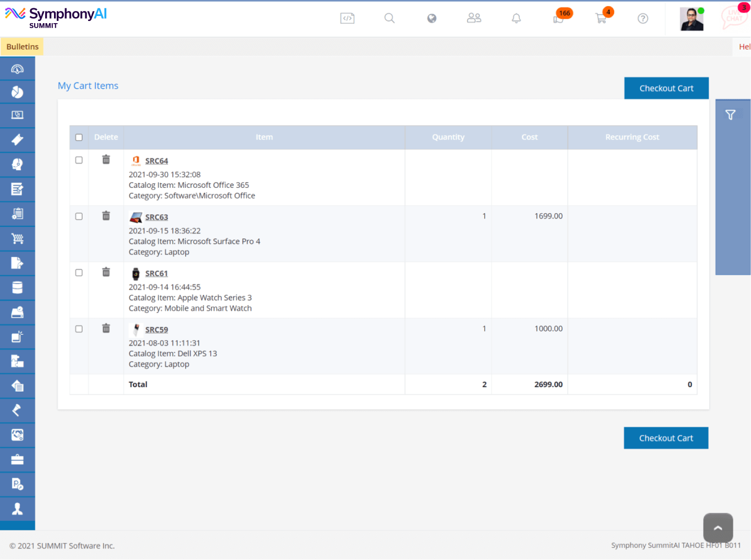Open the live chat bubble icon
Viewport: 751px width, 560px height.
[734, 17]
